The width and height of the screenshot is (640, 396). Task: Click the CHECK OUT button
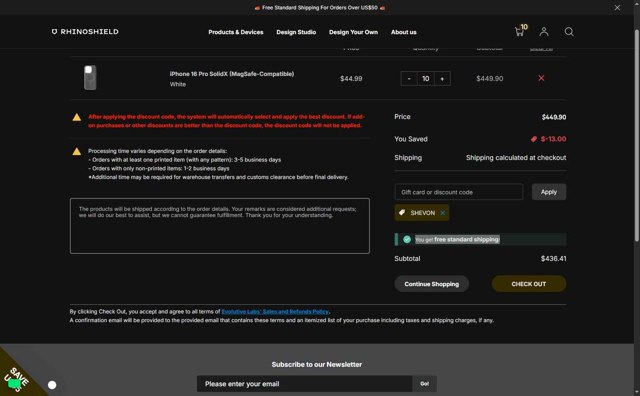(x=529, y=284)
